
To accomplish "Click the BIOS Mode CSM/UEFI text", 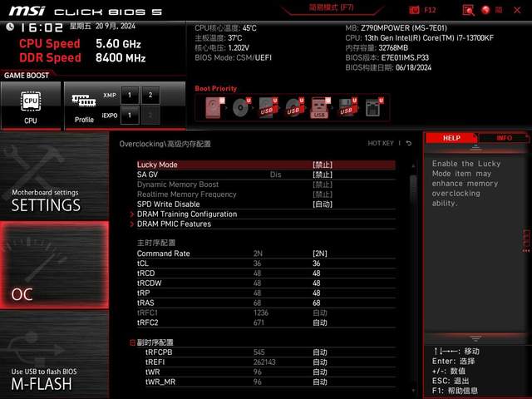I will click(x=233, y=57).
